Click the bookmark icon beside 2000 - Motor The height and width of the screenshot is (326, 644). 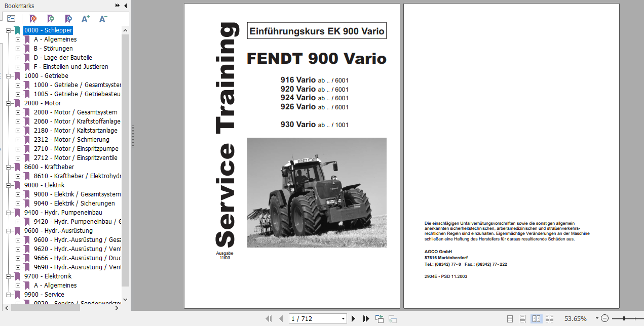point(17,103)
